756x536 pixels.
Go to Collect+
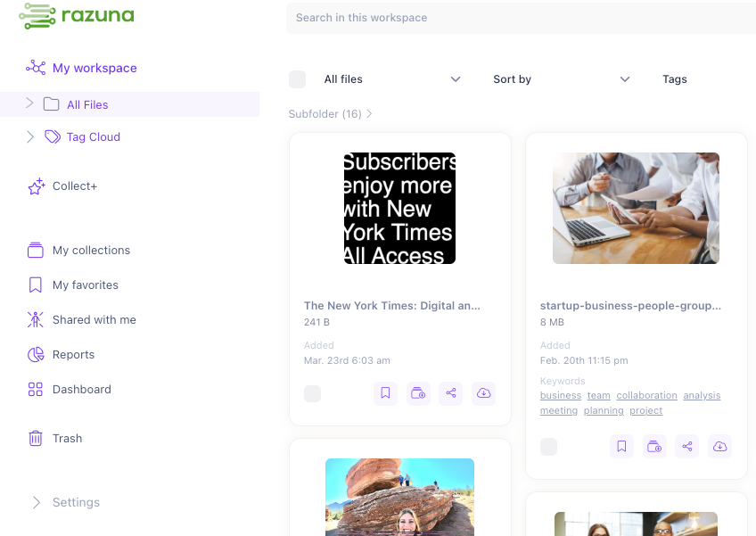point(75,186)
